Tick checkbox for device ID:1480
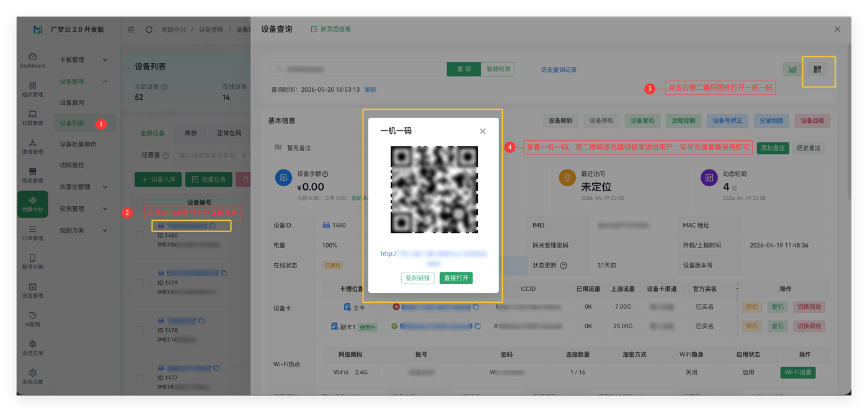 [x=140, y=235]
